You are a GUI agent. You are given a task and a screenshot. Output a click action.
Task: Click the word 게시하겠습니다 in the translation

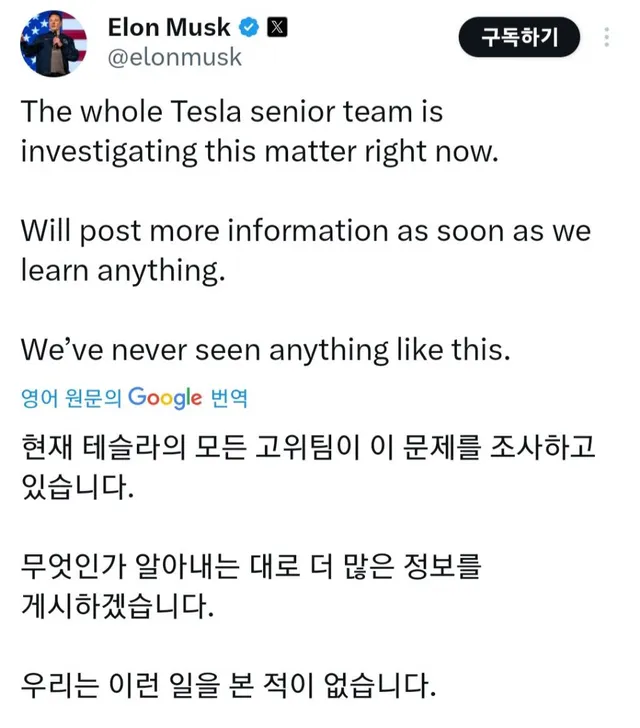[x=117, y=605]
